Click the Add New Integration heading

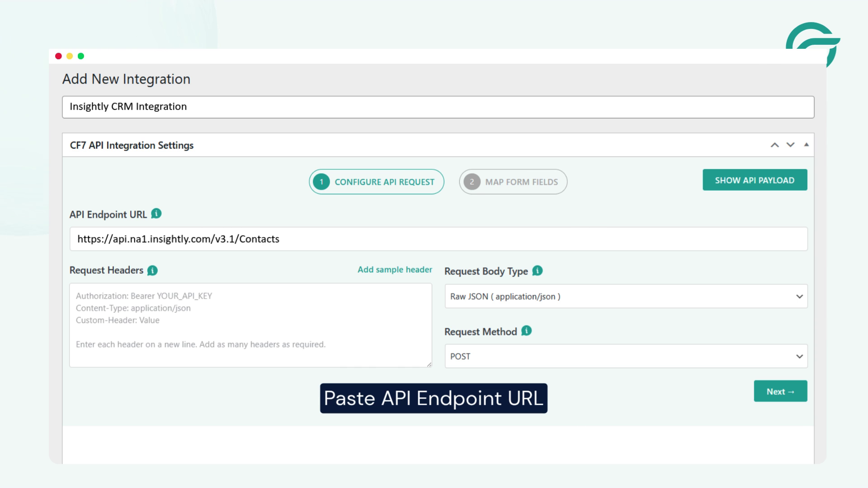click(126, 79)
